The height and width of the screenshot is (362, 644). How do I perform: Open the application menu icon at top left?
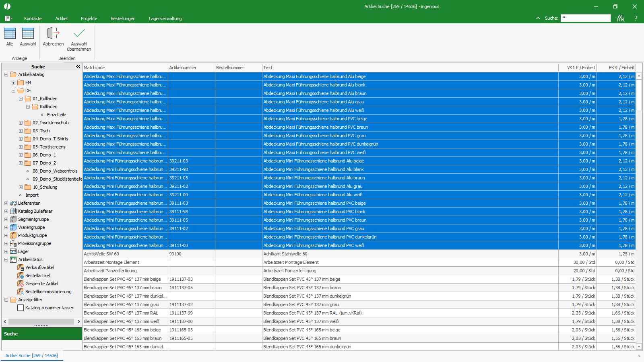tap(8, 19)
